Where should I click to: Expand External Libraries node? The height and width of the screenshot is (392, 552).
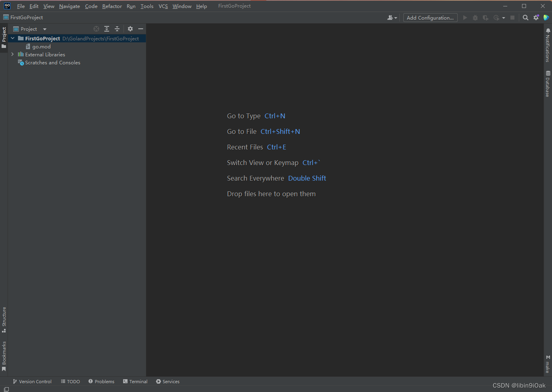point(12,54)
